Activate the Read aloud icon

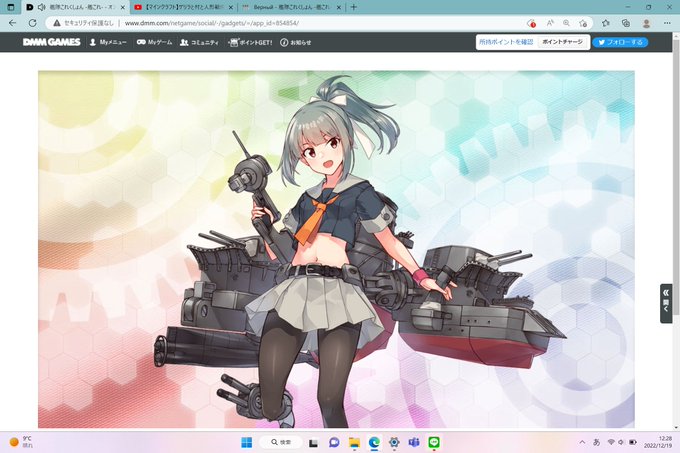tap(550, 23)
